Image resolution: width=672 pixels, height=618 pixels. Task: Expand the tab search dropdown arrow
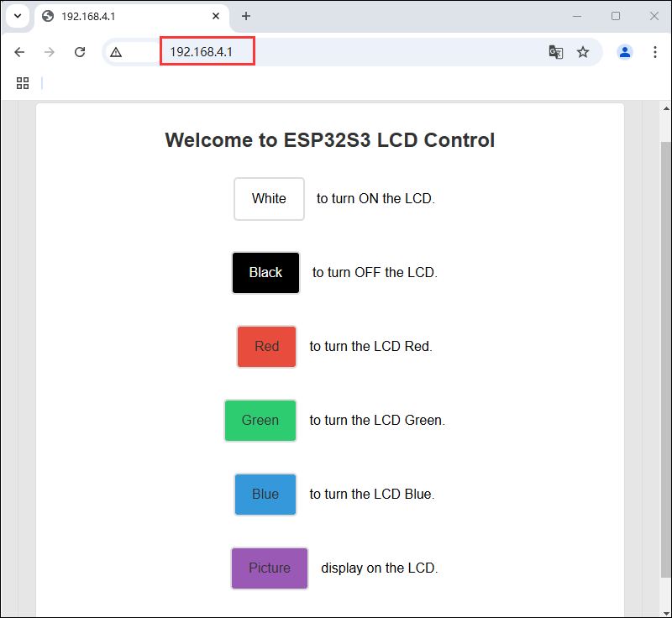coord(18,16)
